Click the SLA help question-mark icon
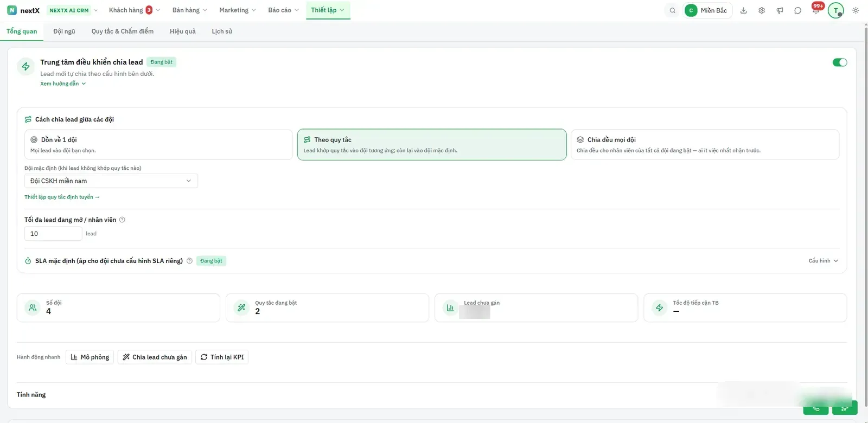This screenshot has width=868, height=423. (x=189, y=261)
